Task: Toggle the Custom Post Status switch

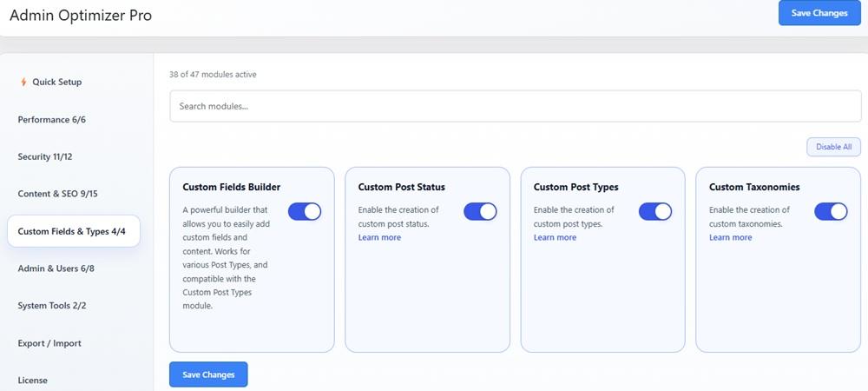Action: click(480, 211)
